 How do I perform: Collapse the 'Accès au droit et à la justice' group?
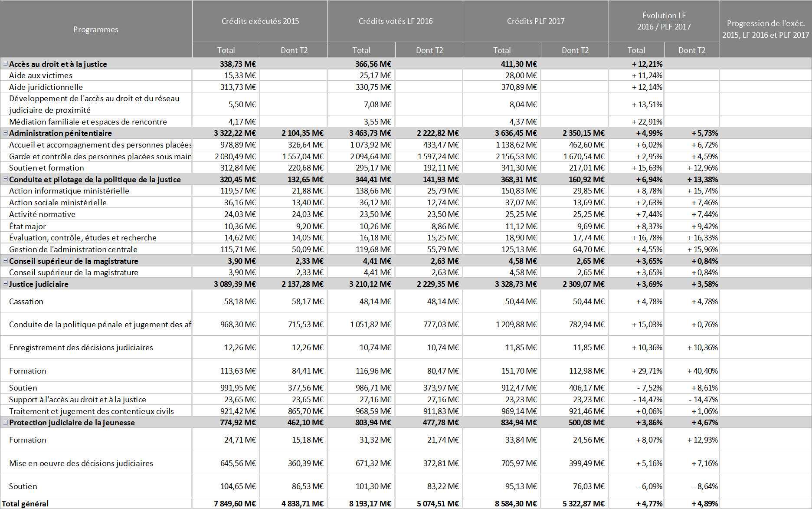point(5,64)
